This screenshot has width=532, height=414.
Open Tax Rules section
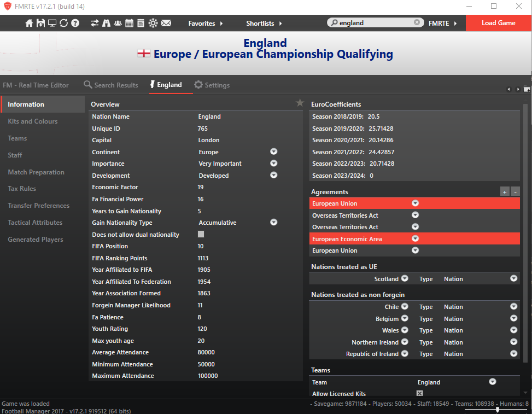pos(22,188)
